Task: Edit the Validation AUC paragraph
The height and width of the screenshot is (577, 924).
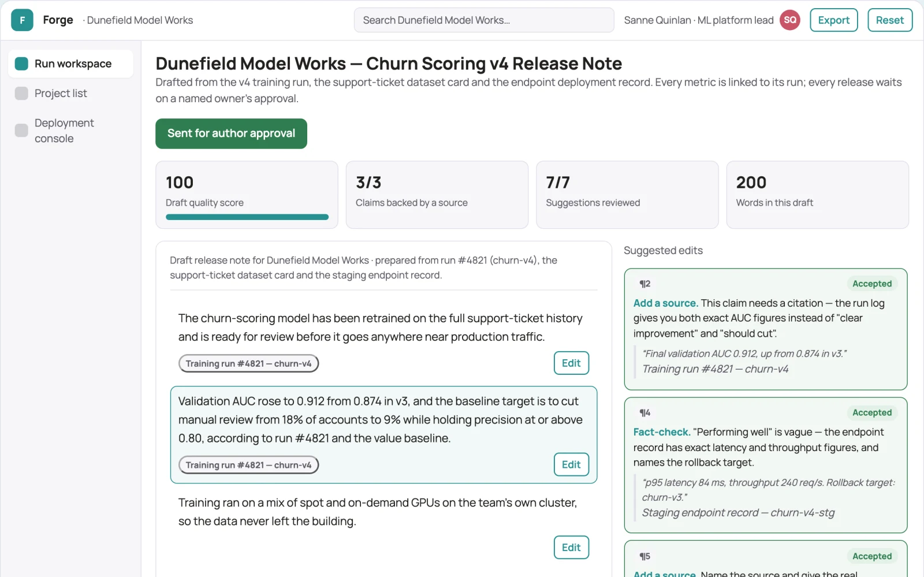Action: 571,464
